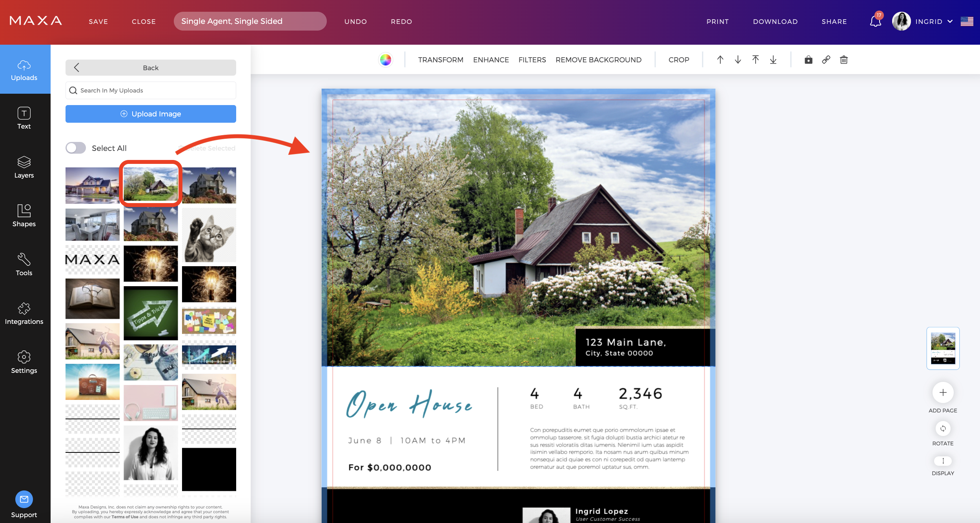Expand the Ingrid user menu
Image resolution: width=980 pixels, height=523 pixels.
934,22
